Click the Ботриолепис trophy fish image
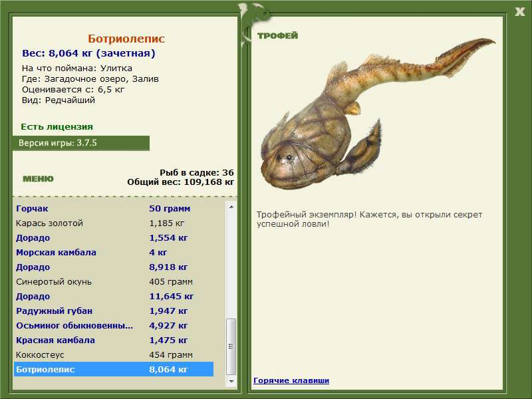The width and height of the screenshot is (532, 399). (378, 114)
